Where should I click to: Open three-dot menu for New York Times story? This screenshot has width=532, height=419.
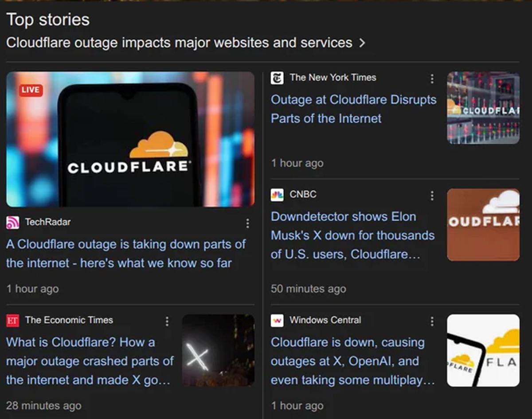pos(432,79)
